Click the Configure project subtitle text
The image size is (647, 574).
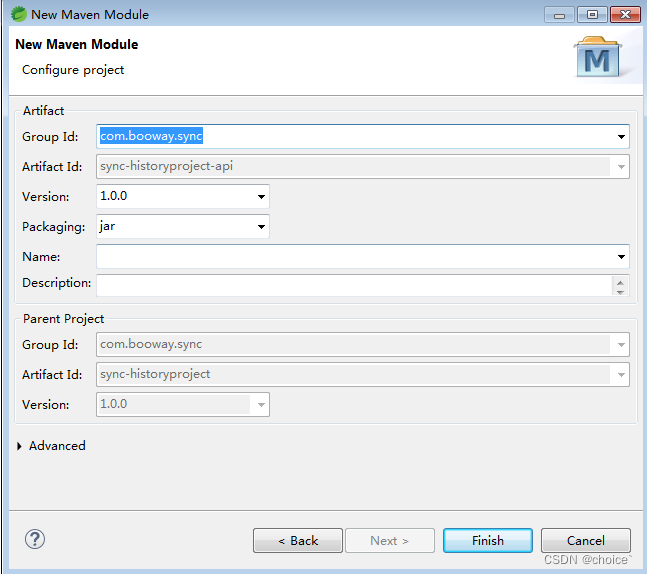point(73,70)
